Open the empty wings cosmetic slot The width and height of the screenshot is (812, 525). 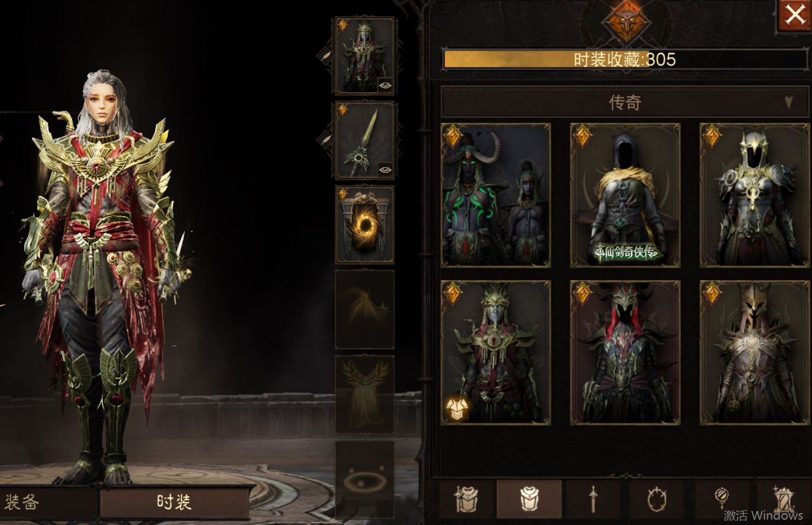[x=365, y=309]
